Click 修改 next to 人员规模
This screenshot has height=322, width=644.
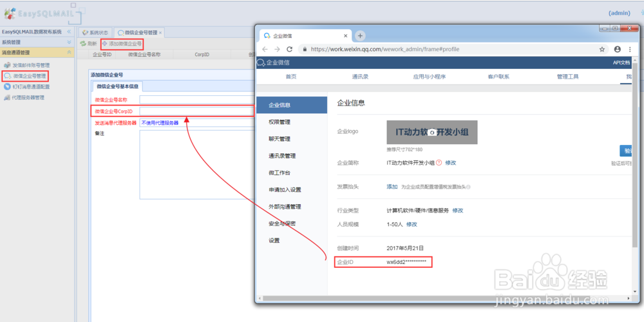412,224
